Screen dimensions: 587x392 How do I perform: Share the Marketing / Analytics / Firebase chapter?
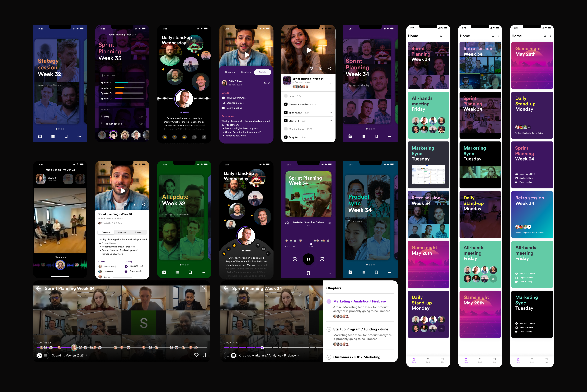[330, 223]
